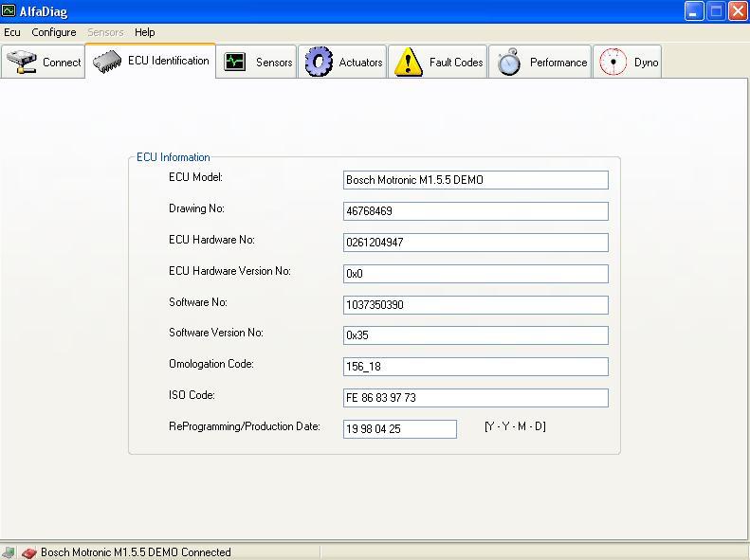Viewport: 750px width, 560px height.
Task: Click the Connect tab plug icon
Action: 22,62
